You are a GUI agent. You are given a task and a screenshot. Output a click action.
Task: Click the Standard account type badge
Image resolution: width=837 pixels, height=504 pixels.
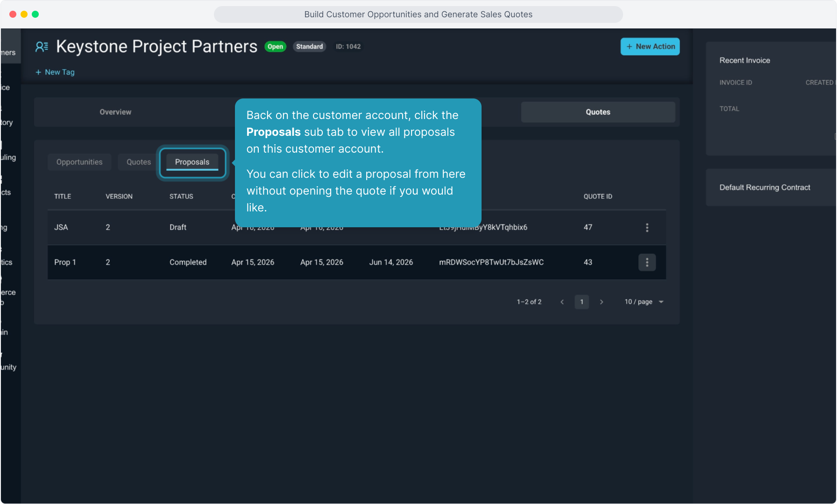(x=309, y=47)
